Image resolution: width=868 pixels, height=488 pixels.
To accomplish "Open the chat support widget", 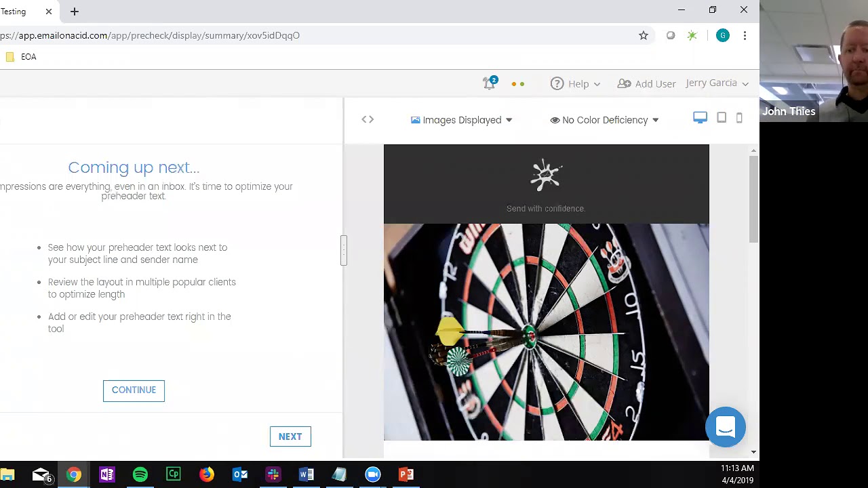I will point(726,427).
